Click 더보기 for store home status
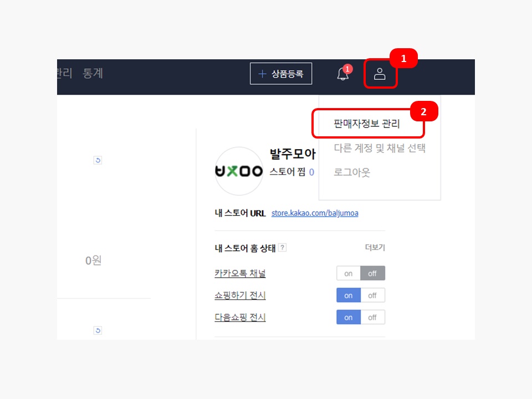The image size is (532, 399). pyautogui.click(x=375, y=248)
